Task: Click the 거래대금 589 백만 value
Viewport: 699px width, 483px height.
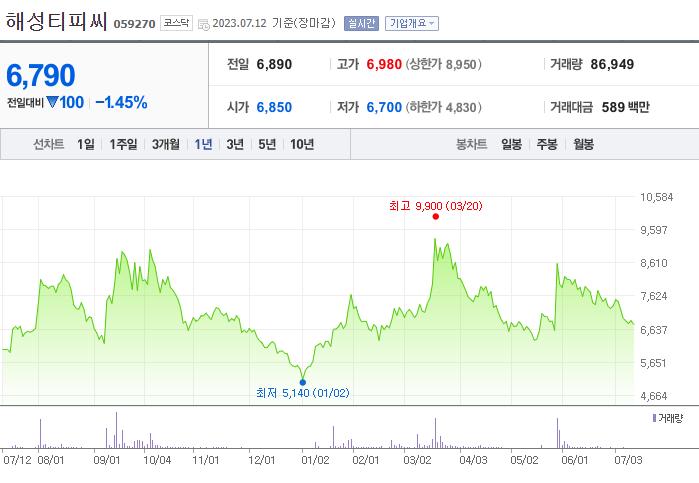Action: tap(625, 107)
